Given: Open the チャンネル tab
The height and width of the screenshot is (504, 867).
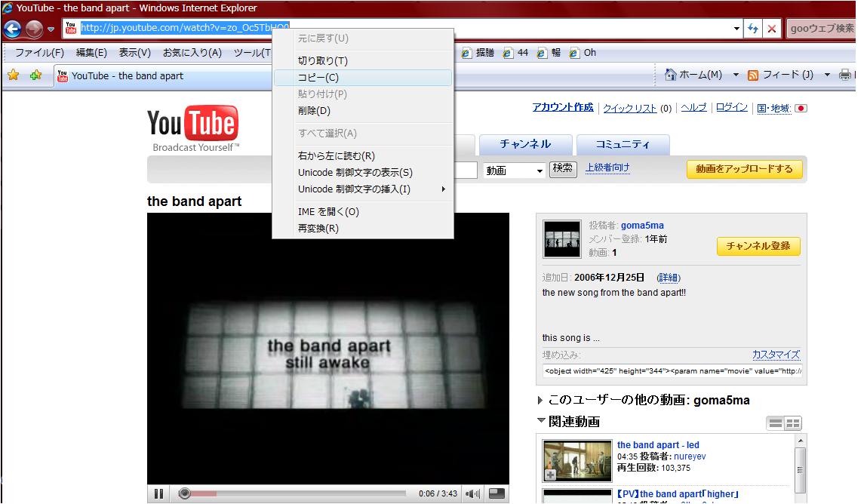Looking at the screenshot, I should pos(524,144).
